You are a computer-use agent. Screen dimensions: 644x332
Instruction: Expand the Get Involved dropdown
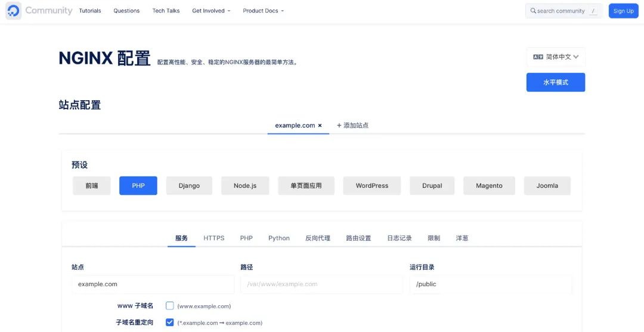[211, 11]
